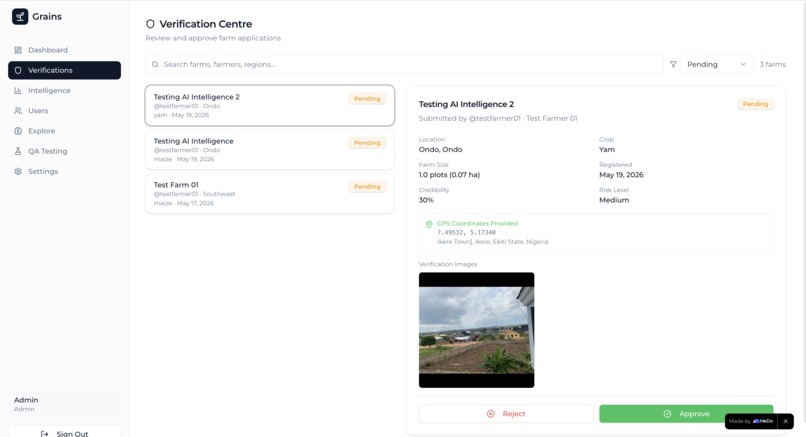Open the farm verification image thumbnail
The height and width of the screenshot is (437, 806).
477,330
